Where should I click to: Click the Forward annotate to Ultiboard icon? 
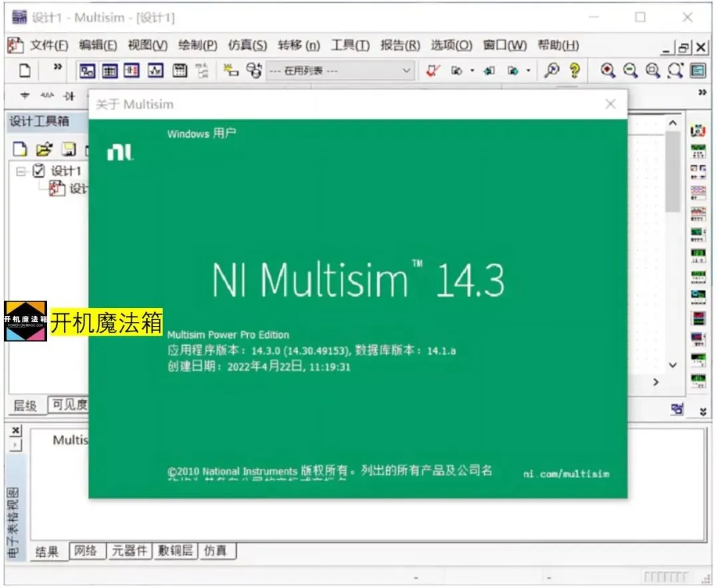513,71
